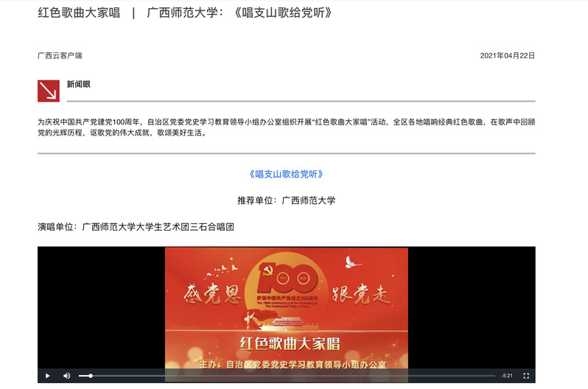Click the white dove in the video

[x=351, y=262]
